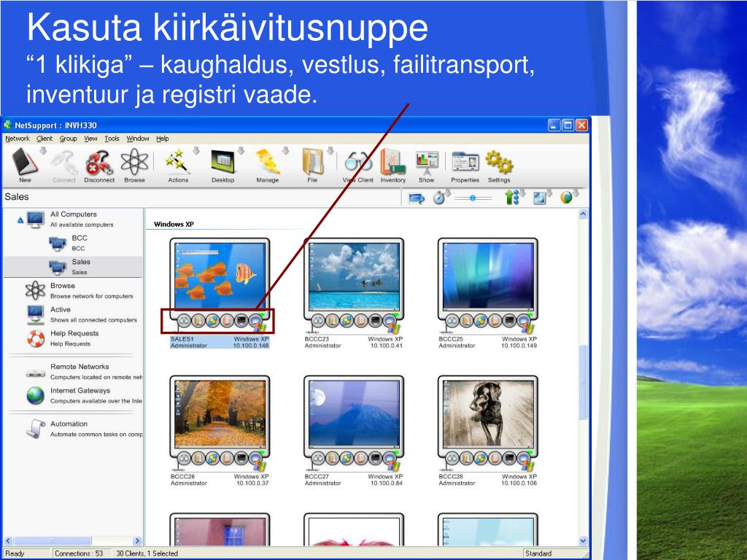Select the BCCC23 beach desktop thumbnail
This screenshot has height=560, width=747.
click(354, 276)
